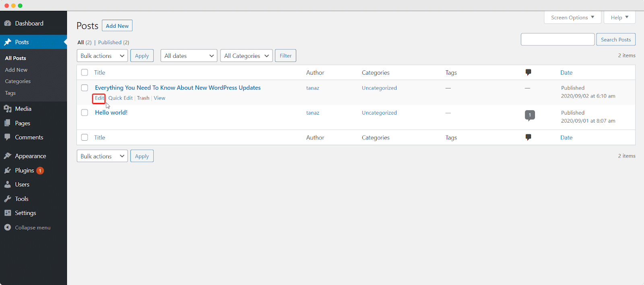The image size is (644, 285).
Task: Click the bottom Apply button
Action: [x=142, y=156]
